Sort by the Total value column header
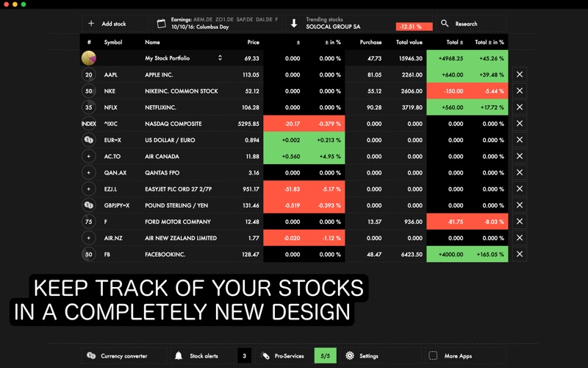Viewport: 588px width, 368px height. tap(409, 42)
